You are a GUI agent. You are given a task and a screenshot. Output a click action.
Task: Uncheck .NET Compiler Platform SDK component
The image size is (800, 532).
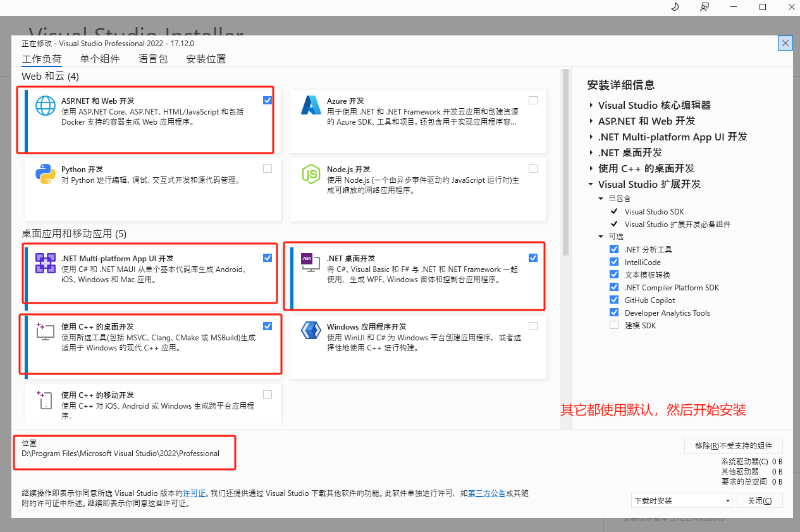(x=614, y=287)
